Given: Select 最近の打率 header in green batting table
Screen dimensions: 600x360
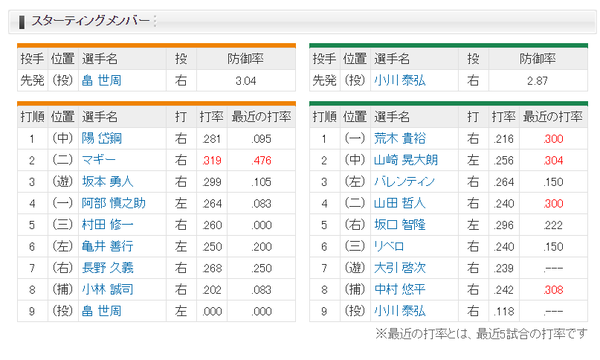Looking at the screenshot, I should click(553, 117).
